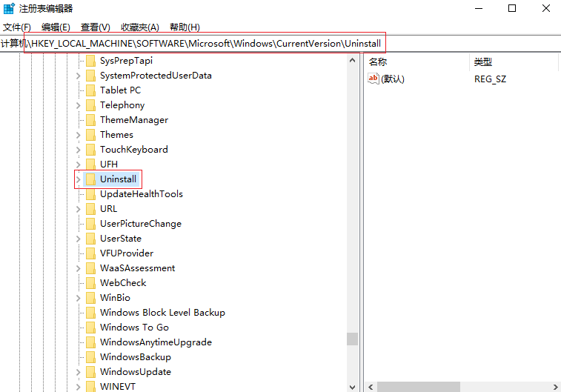Open the 查看(V) menu

96,27
